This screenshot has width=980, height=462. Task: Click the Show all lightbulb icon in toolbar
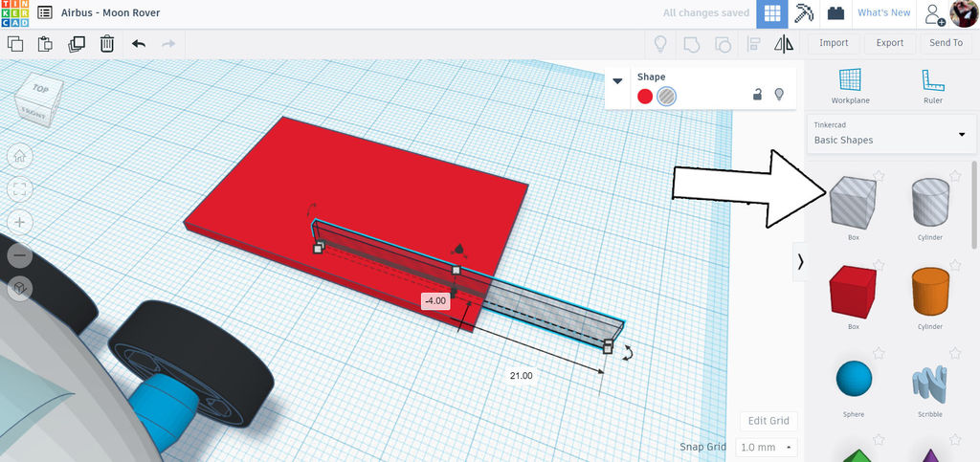click(x=660, y=44)
